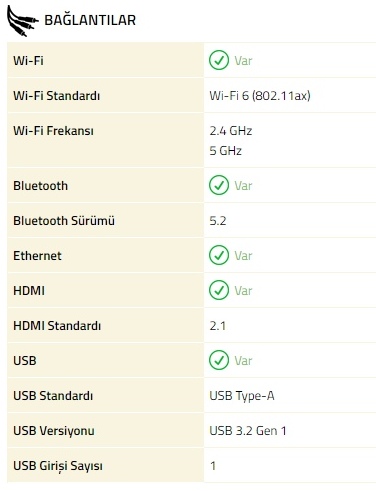Select the Bluetooth Sürümü label

tap(64, 221)
